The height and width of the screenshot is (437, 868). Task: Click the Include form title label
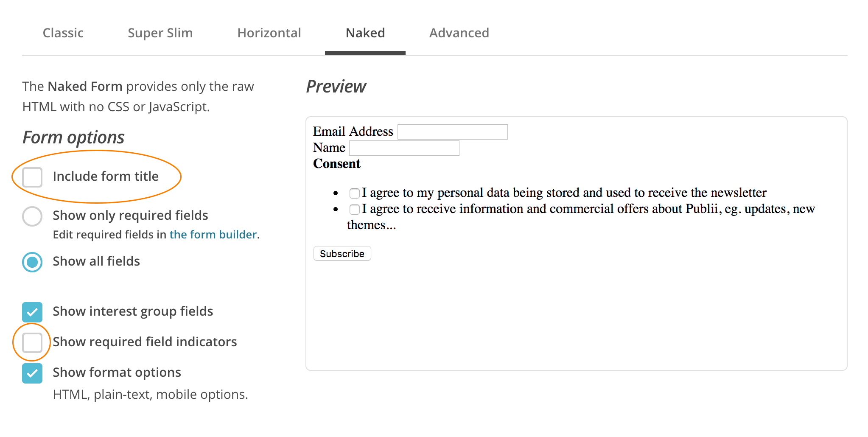tap(106, 176)
